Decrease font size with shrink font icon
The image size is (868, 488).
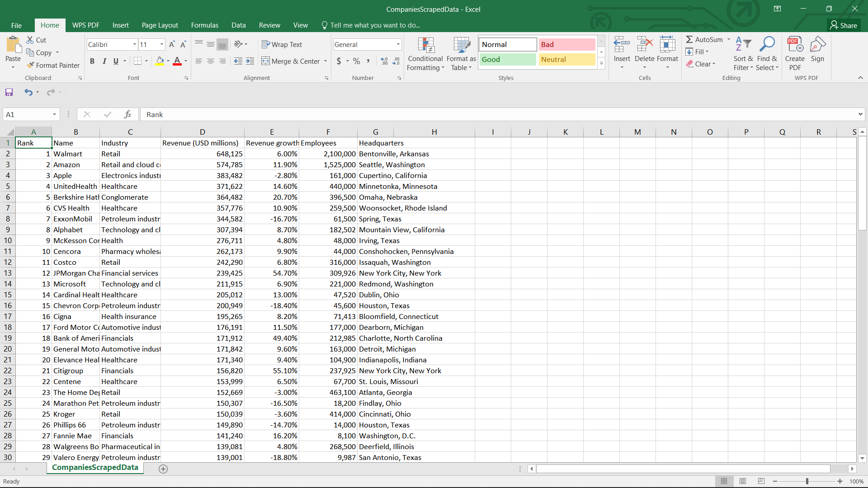coord(183,44)
